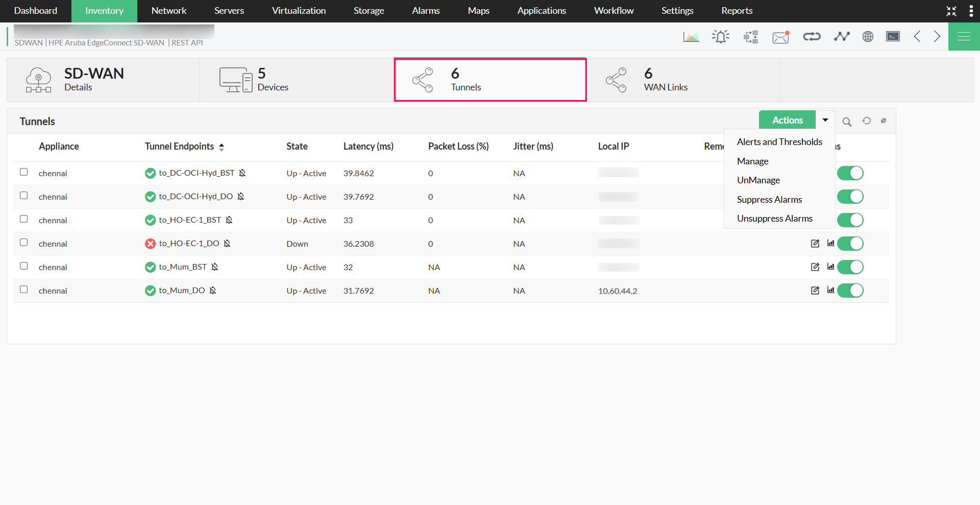Sort by Latency (ms) column header
Screen dimensions: 980x505
(369, 147)
